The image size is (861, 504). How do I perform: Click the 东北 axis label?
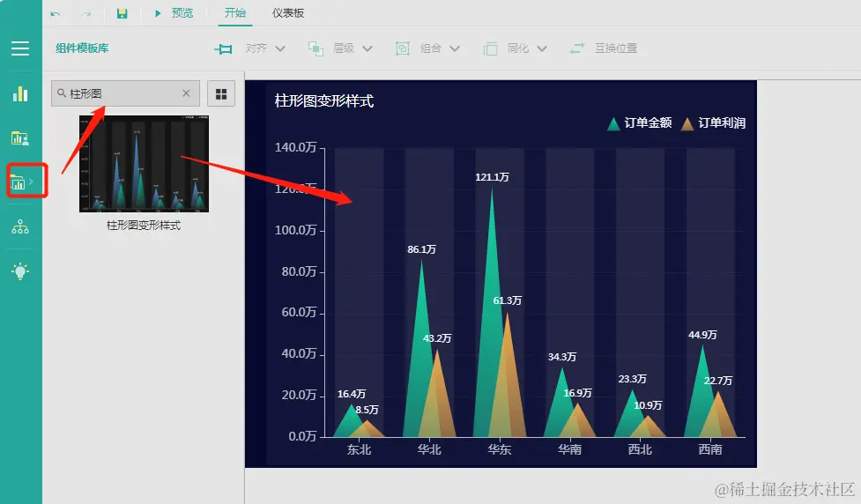point(359,449)
